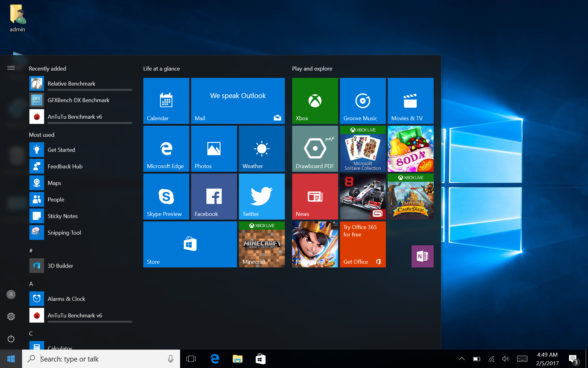This screenshot has height=368, width=588.
Task: Expand the Start menu hamburger button
Action: [11, 68]
